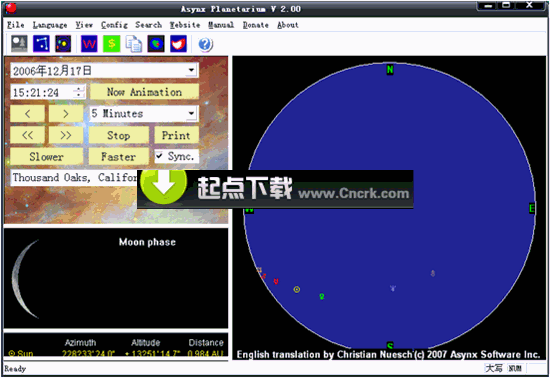The image size is (550, 378).
Task: Click the Altitude column header
Action: coord(146,343)
